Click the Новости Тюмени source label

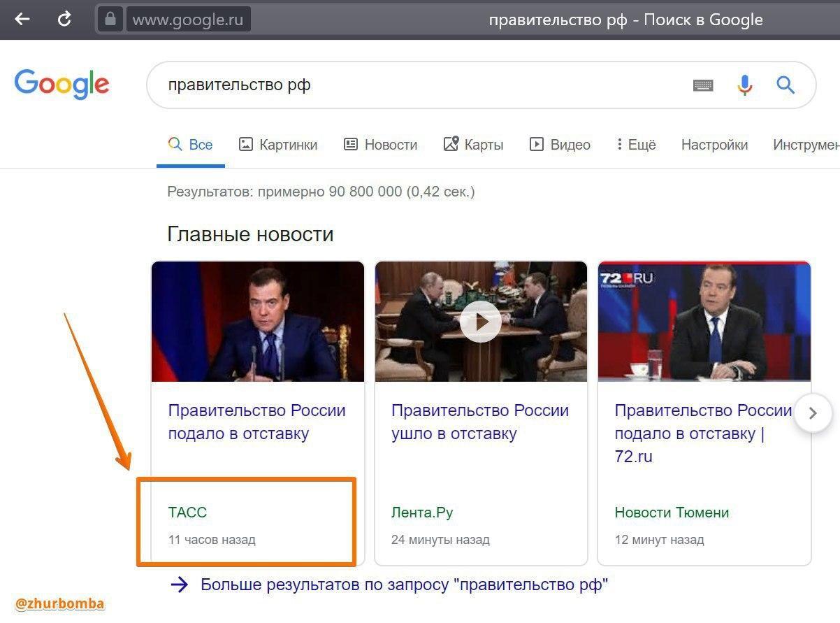(672, 513)
